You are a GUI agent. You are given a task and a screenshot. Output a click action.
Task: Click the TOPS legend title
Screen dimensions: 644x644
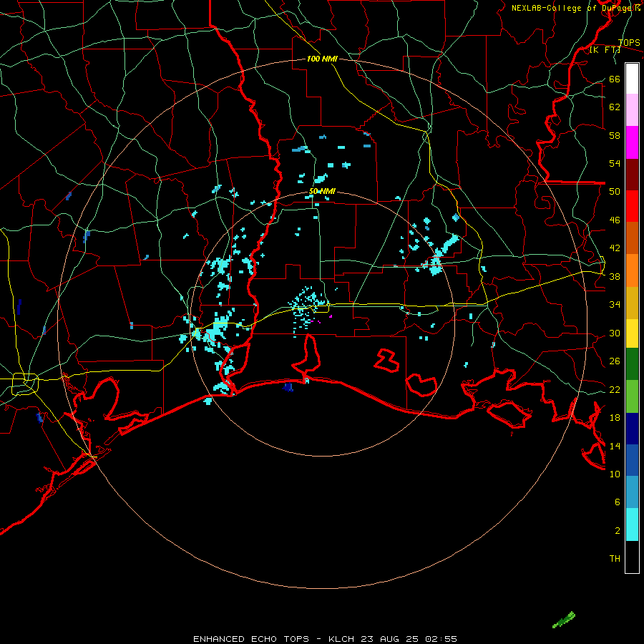point(629,42)
